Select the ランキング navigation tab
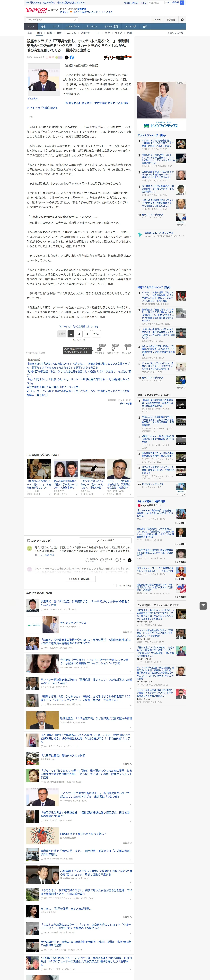 tap(130, 27)
